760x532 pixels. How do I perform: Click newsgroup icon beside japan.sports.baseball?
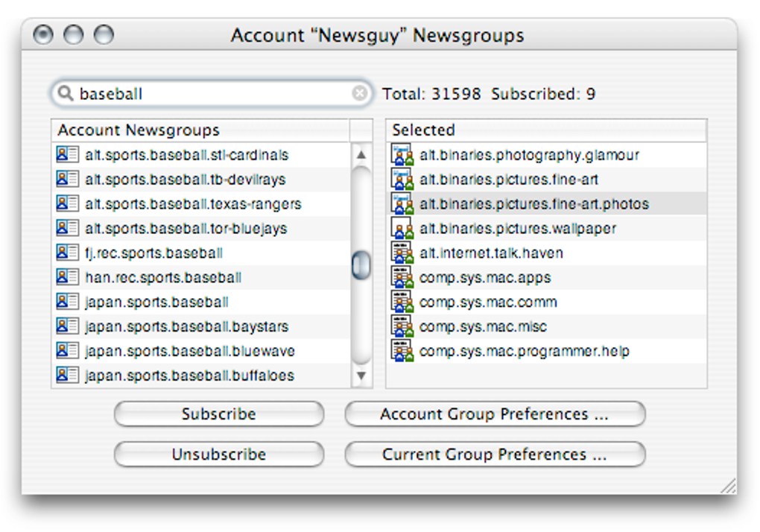click(67, 301)
